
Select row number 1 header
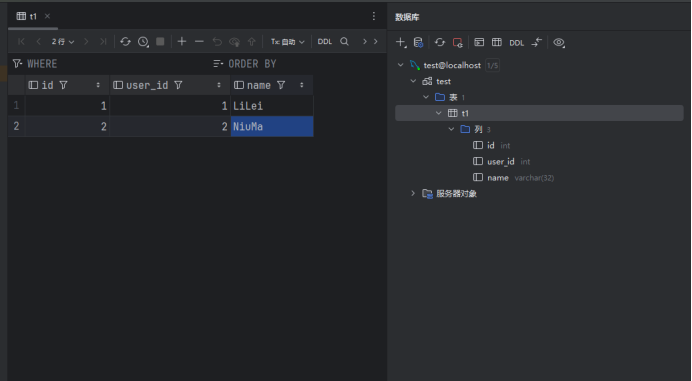tap(16, 106)
